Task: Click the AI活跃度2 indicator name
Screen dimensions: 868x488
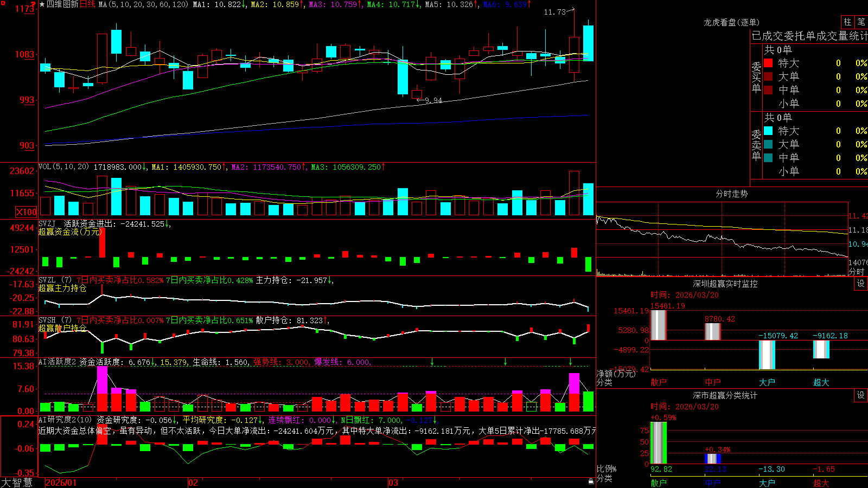Action: click(x=58, y=362)
